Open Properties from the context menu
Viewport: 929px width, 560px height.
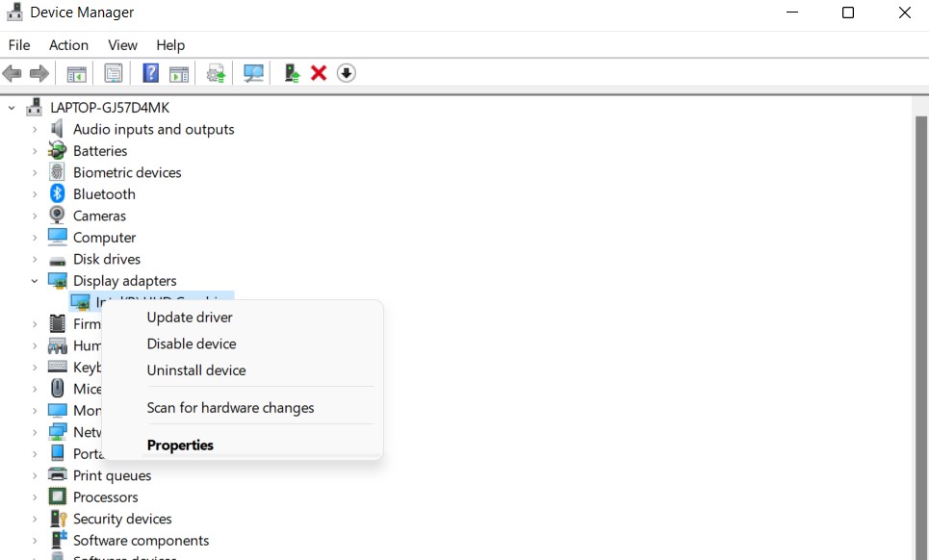[x=180, y=445]
